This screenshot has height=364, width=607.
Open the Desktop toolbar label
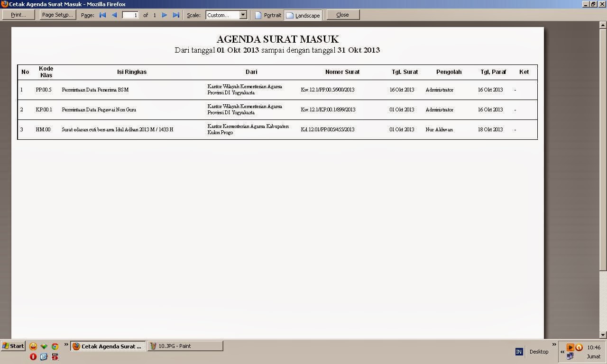[x=539, y=352]
